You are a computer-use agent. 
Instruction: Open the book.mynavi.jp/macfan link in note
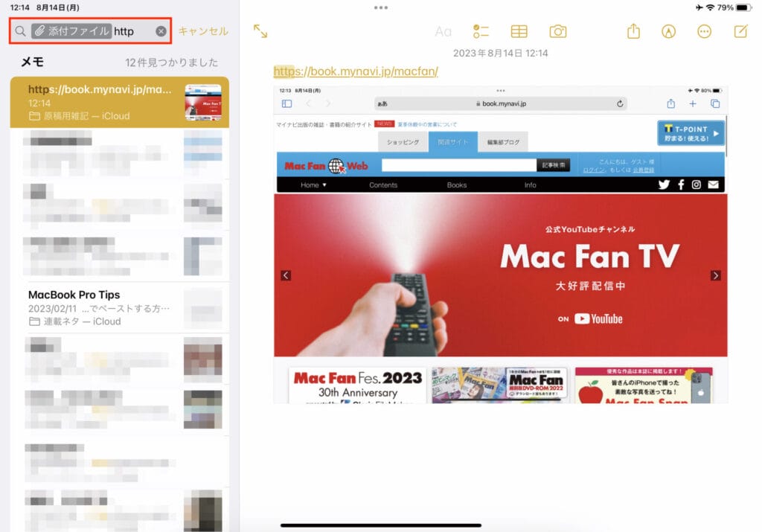tap(356, 71)
